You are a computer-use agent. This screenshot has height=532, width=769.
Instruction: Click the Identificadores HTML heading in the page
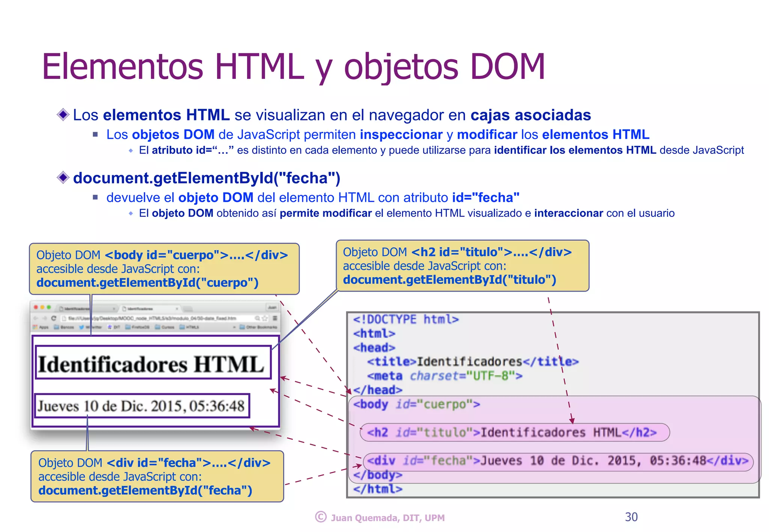(151, 364)
